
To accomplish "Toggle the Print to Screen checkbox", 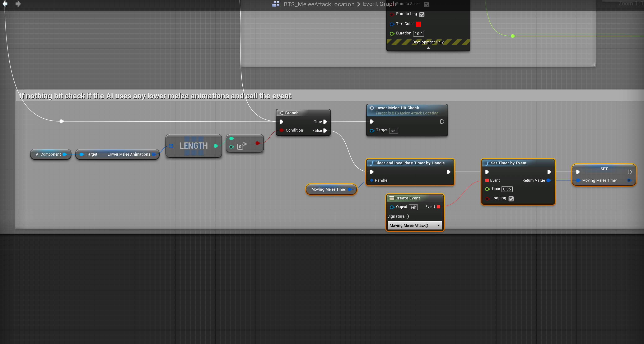I will click(x=426, y=5).
